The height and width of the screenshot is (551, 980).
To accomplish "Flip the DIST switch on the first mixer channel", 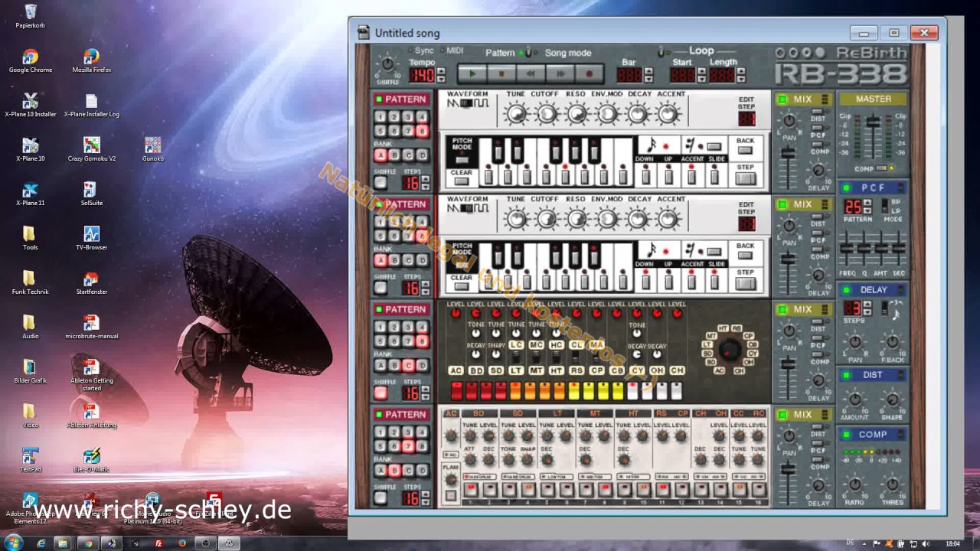I will point(818,112).
